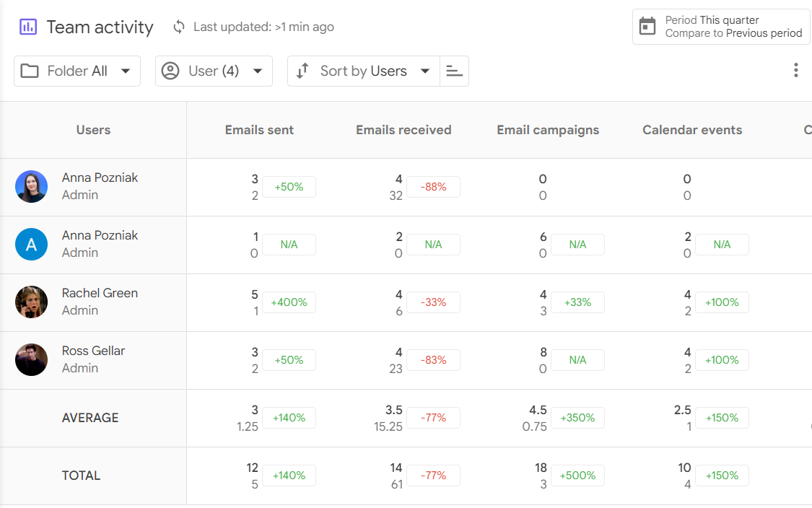
Task: Click the +400% badge for Rachel Green
Action: pos(289,302)
